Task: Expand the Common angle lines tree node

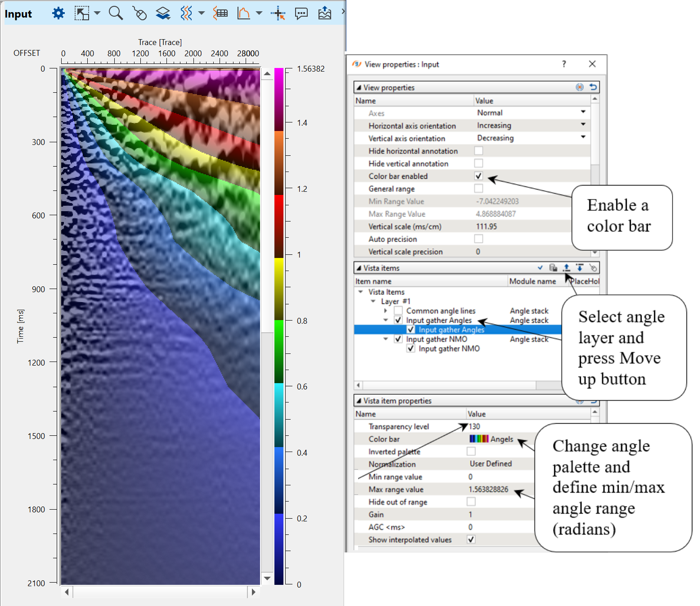Action: click(386, 311)
